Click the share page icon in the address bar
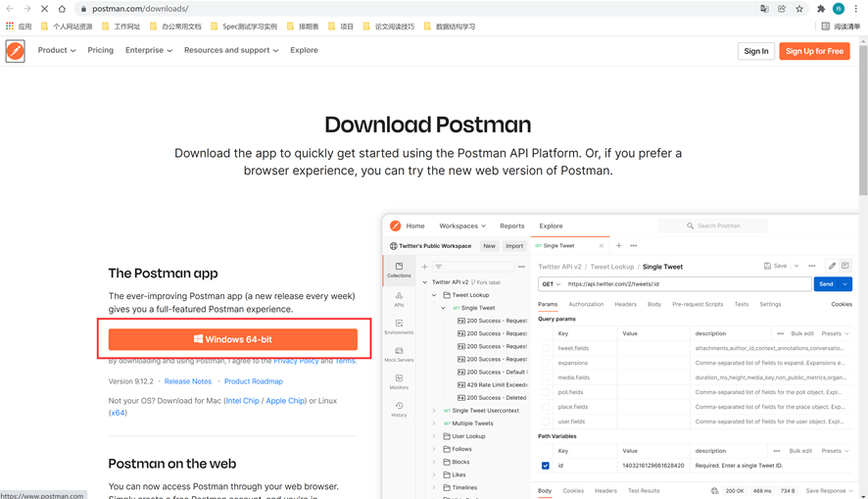This screenshot has width=868, height=499. coord(782,9)
